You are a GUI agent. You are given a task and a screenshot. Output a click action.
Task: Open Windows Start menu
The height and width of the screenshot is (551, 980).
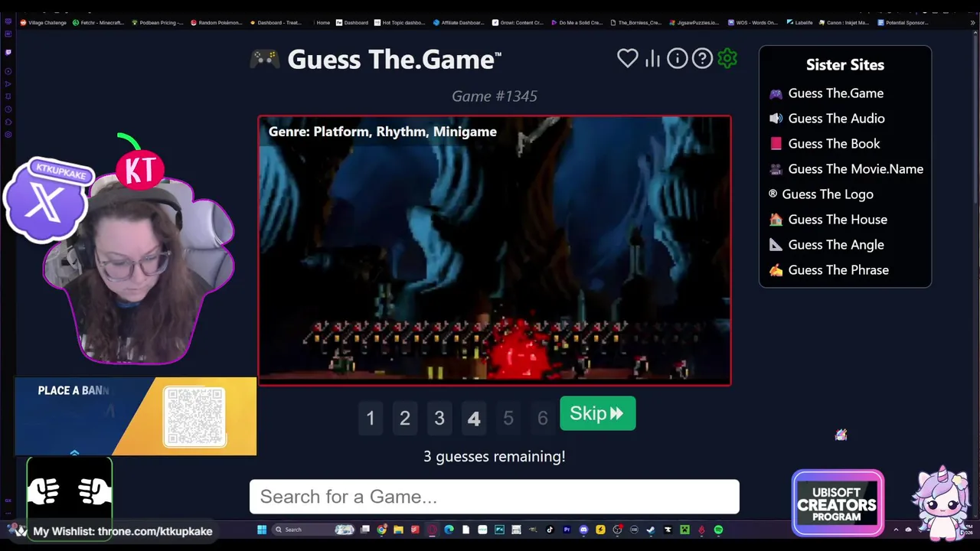coord(262,530)
